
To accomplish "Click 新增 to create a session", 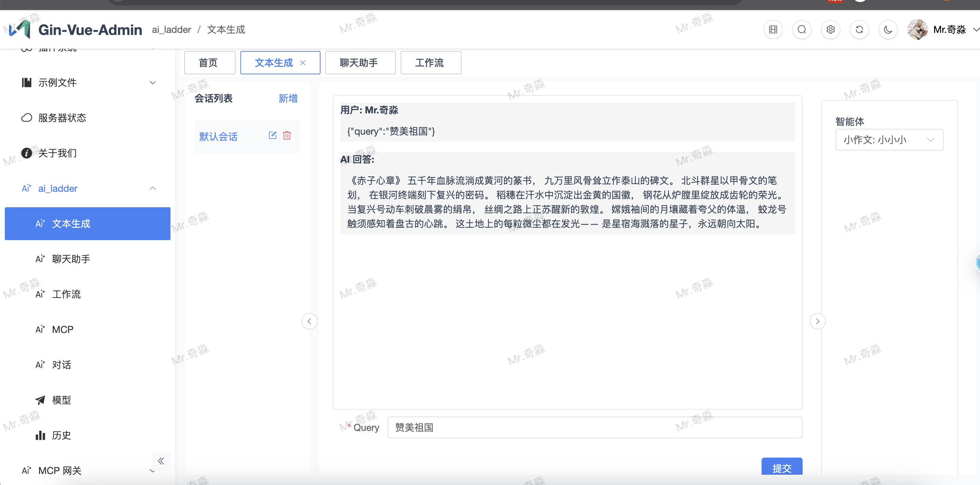I will pyautogui.click(x=288, y=98).
